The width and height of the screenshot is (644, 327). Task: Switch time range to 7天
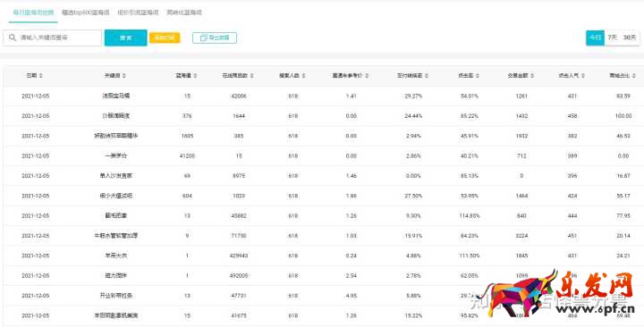(x=613, y=38)
